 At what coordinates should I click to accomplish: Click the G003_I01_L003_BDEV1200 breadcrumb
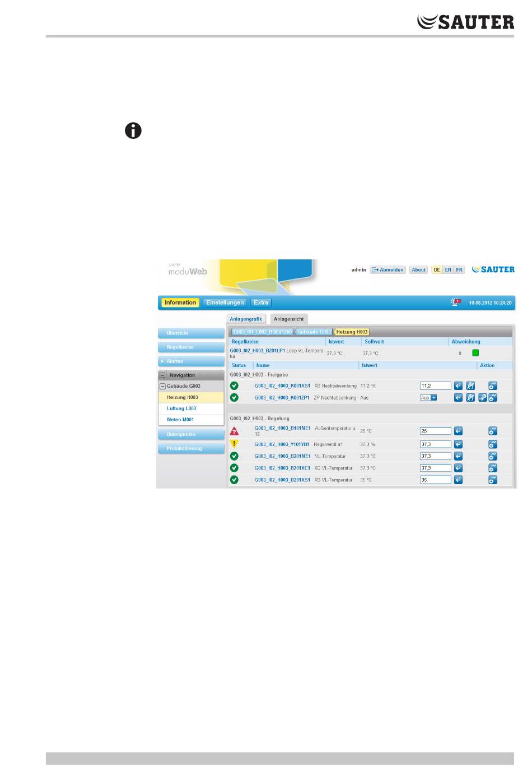(x=262, y=332)
